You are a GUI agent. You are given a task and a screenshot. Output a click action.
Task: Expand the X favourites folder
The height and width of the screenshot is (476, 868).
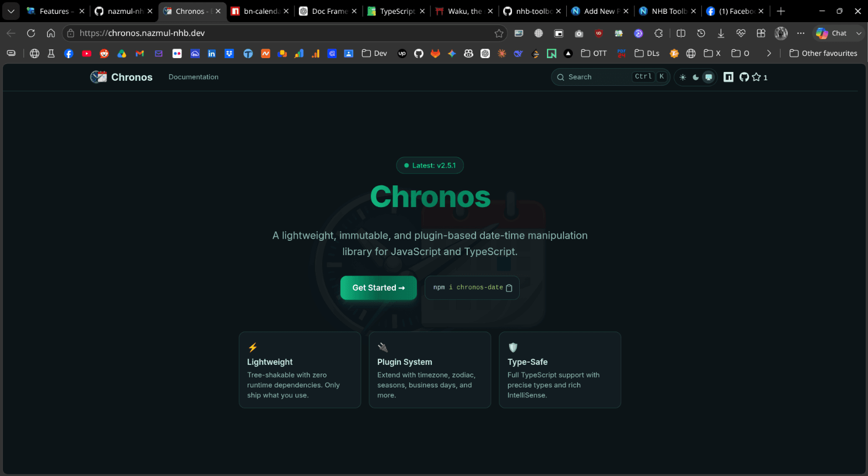pos(712,54)
